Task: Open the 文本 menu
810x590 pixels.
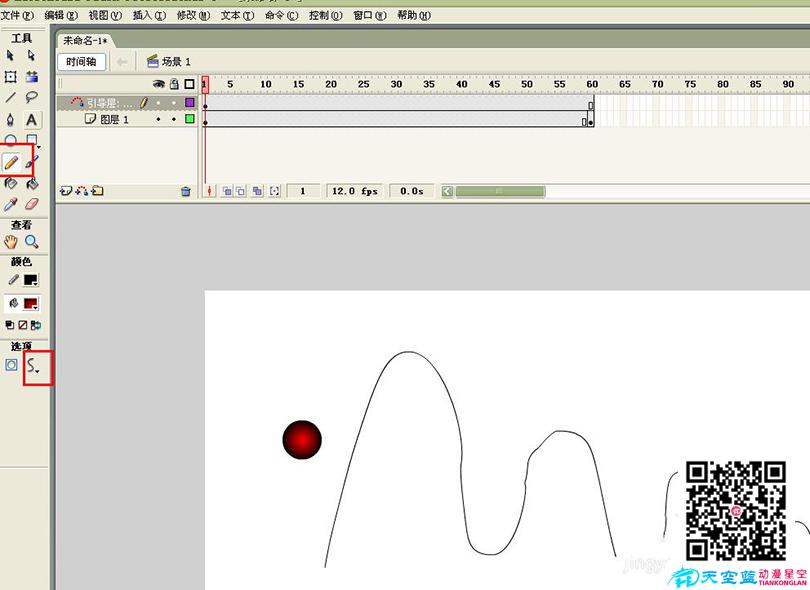Action: pos(238,15)
